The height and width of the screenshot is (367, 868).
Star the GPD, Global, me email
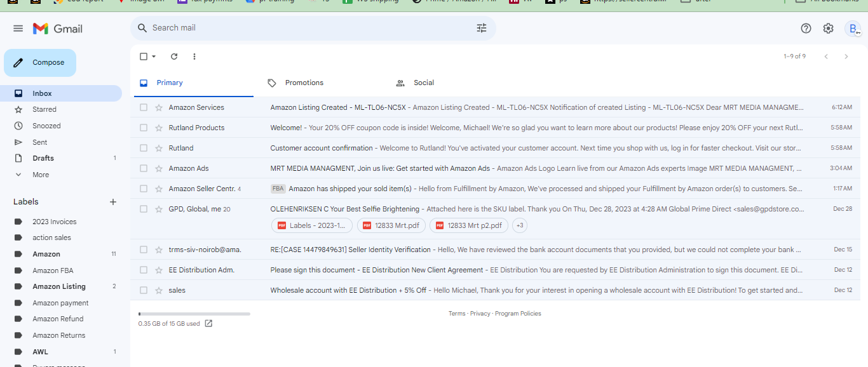159,209
